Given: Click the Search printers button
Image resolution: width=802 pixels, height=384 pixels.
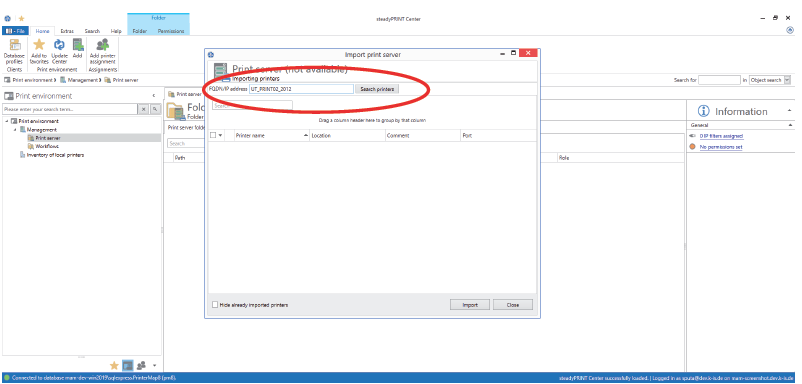Looking at the screenshot, I should click(x=377, y=89).
